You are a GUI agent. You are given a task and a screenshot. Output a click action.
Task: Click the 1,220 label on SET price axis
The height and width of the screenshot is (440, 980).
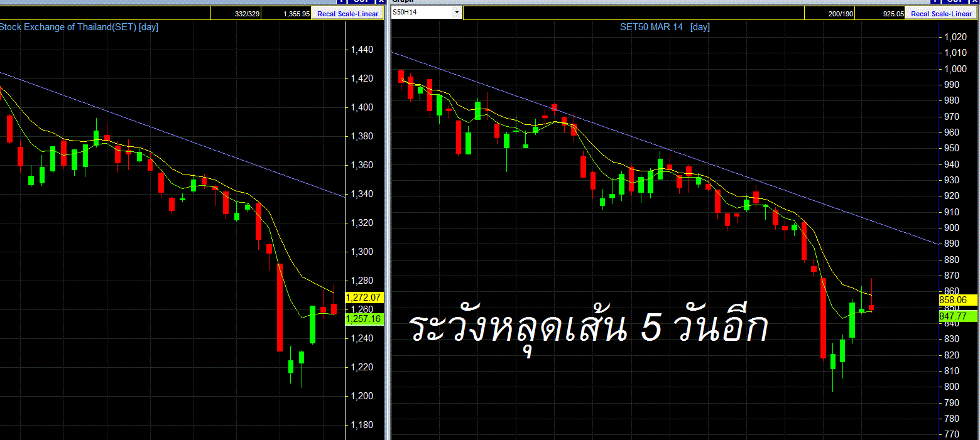click(x=362, y=367)
